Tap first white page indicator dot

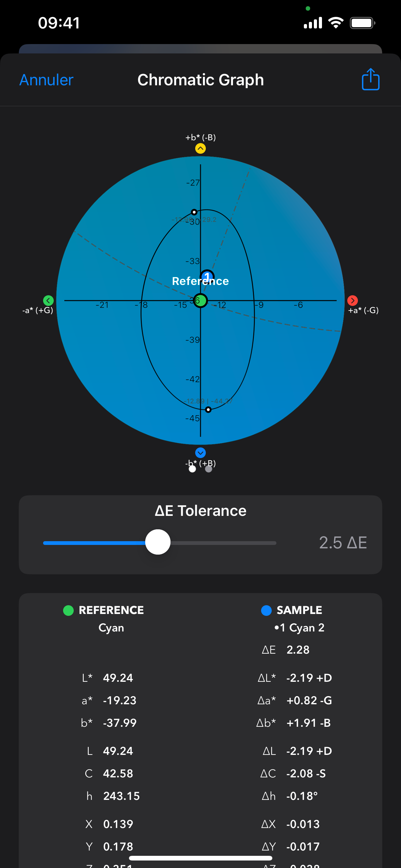pyautogui.click(x=192, y=469)
